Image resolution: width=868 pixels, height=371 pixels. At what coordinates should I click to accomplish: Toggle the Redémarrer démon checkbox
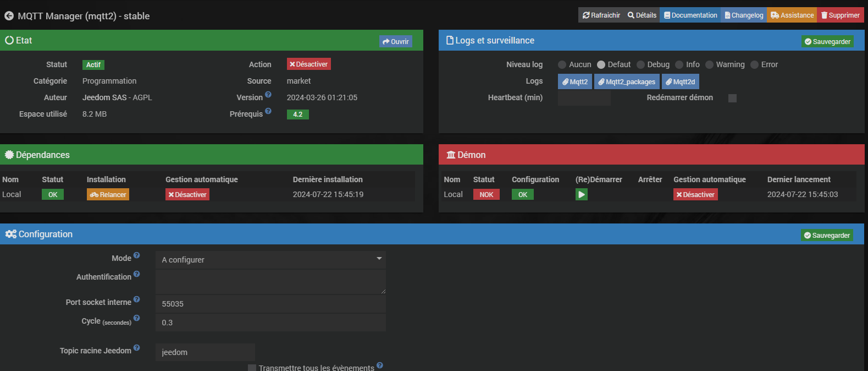coord(732,98)
